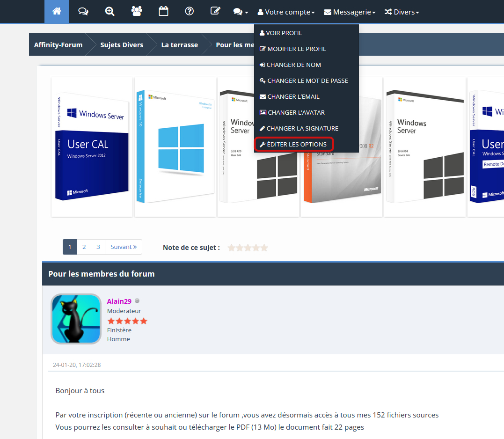Screen dimensions: 504x439
Task: Click Windows Server User CAL 2012 box
Action: [92, 146]
